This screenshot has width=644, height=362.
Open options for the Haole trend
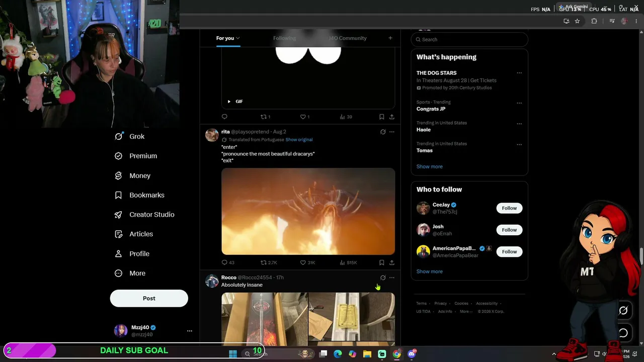(519, 124)
